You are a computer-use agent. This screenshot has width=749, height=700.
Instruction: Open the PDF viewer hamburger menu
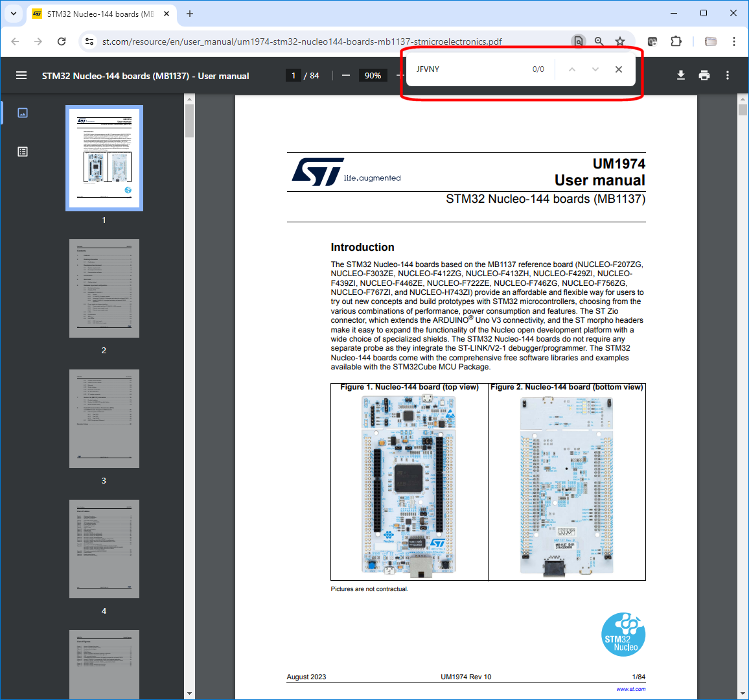21,75
